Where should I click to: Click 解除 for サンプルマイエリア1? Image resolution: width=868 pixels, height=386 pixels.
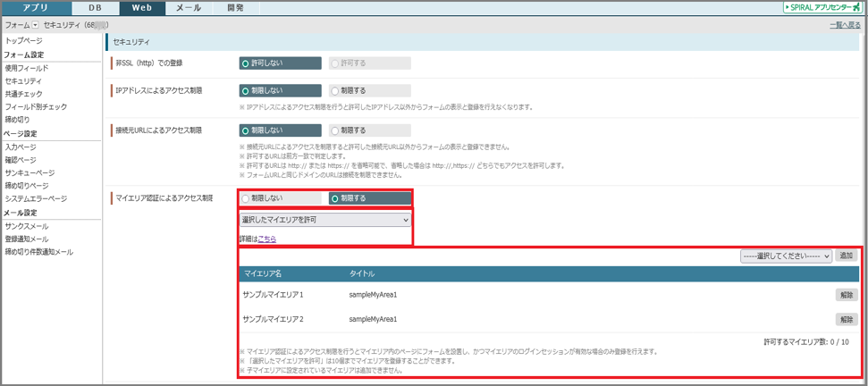coord(846,295)
